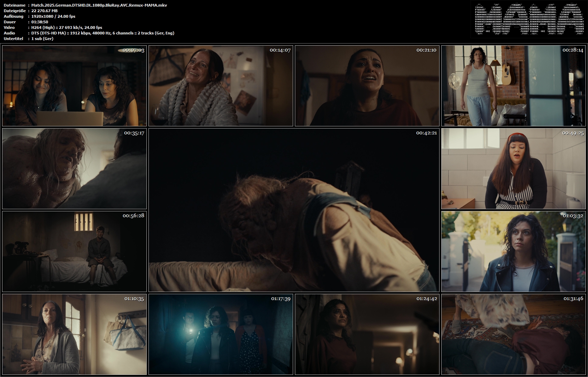Click the duration value 01:38:50
This screenshot has width=588, height=377.
pyautogui.click(x=40, y=22)
